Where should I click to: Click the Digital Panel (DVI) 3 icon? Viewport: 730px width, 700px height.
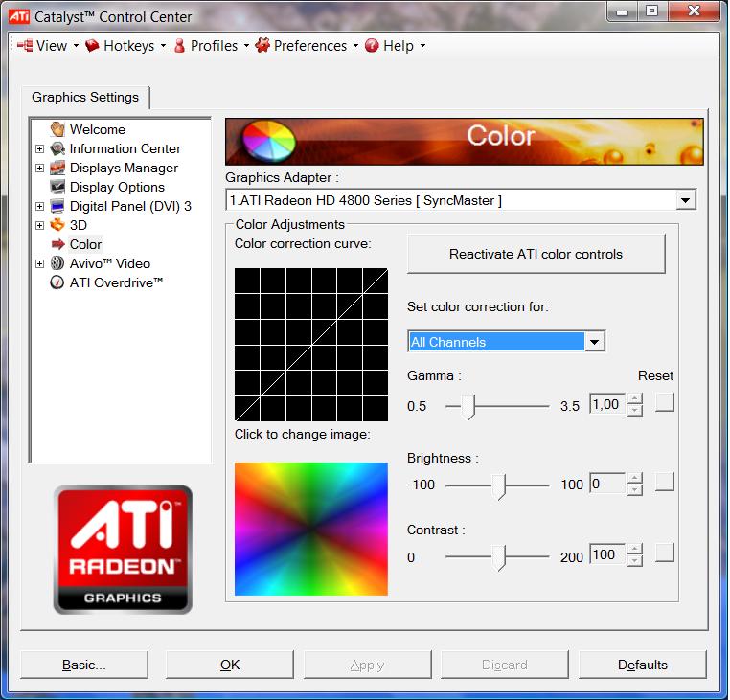(x=57, y=206)
